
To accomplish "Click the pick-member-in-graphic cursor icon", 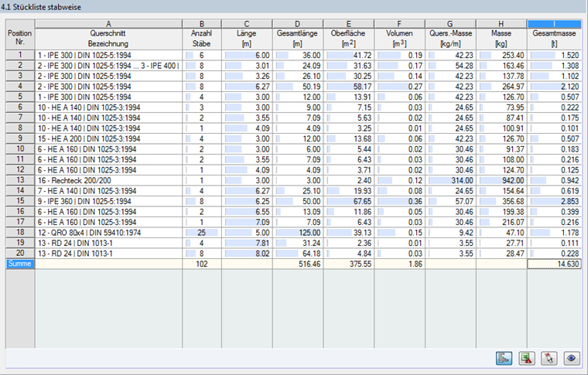I will click(x=549, y=358).
